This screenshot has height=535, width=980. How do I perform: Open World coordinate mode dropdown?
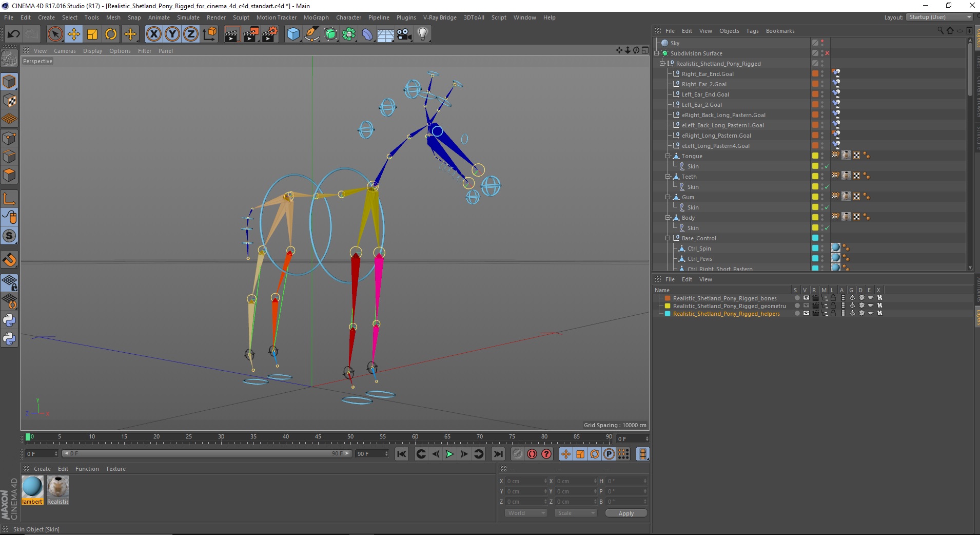coord(526,513)
